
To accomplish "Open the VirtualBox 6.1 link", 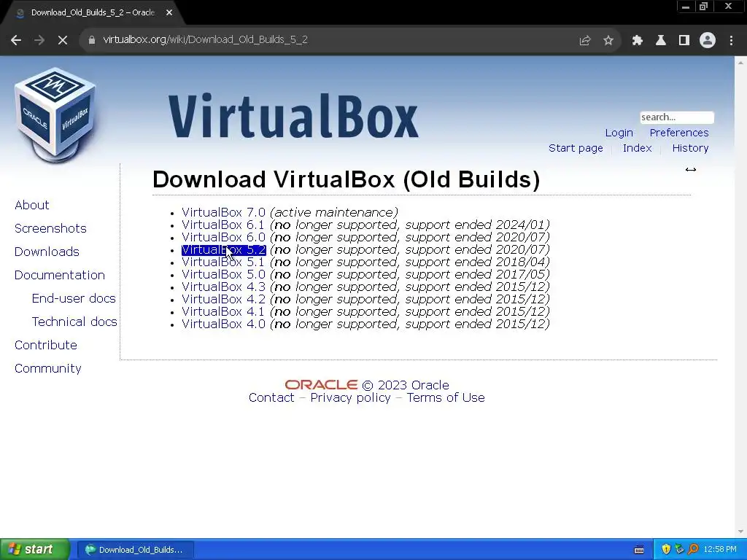I will (223, 225).
